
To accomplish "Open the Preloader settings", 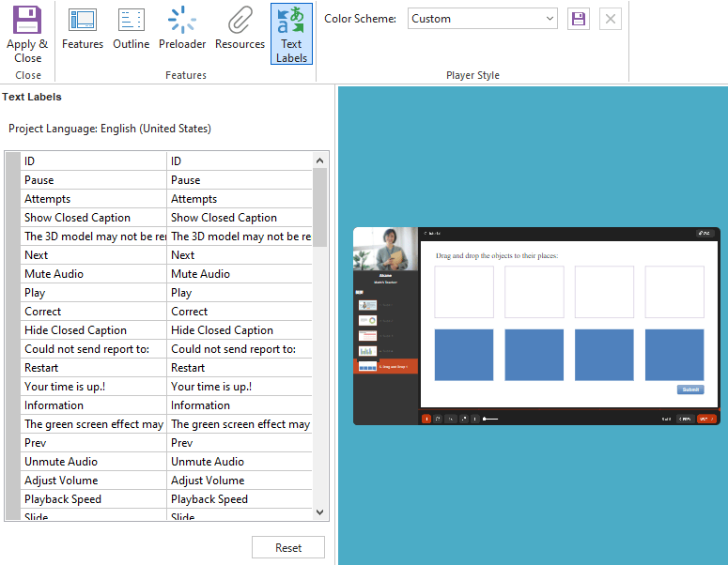I will (x=182, y=28).
